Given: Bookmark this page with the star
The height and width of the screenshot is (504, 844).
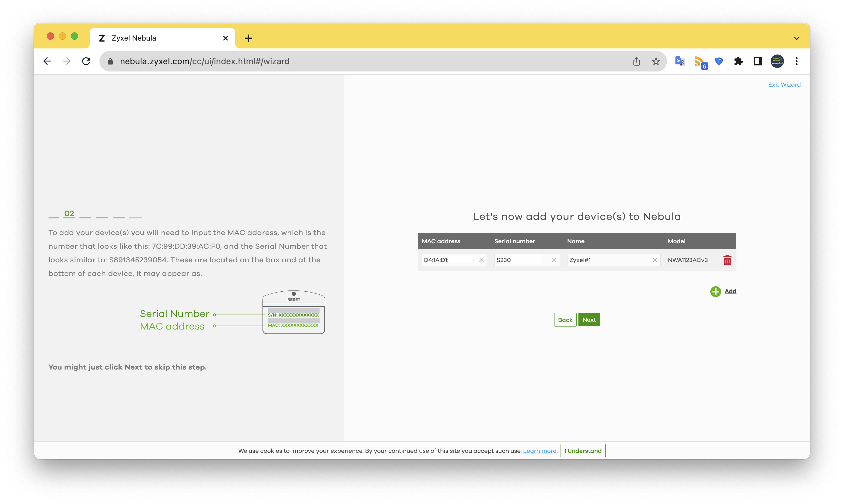Looking at the screenshot, I should click(x=656, y=61).
